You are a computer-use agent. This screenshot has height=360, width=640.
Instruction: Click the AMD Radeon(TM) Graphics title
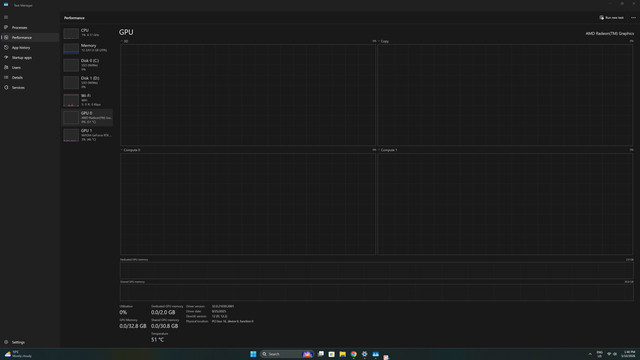coord(609,33)
